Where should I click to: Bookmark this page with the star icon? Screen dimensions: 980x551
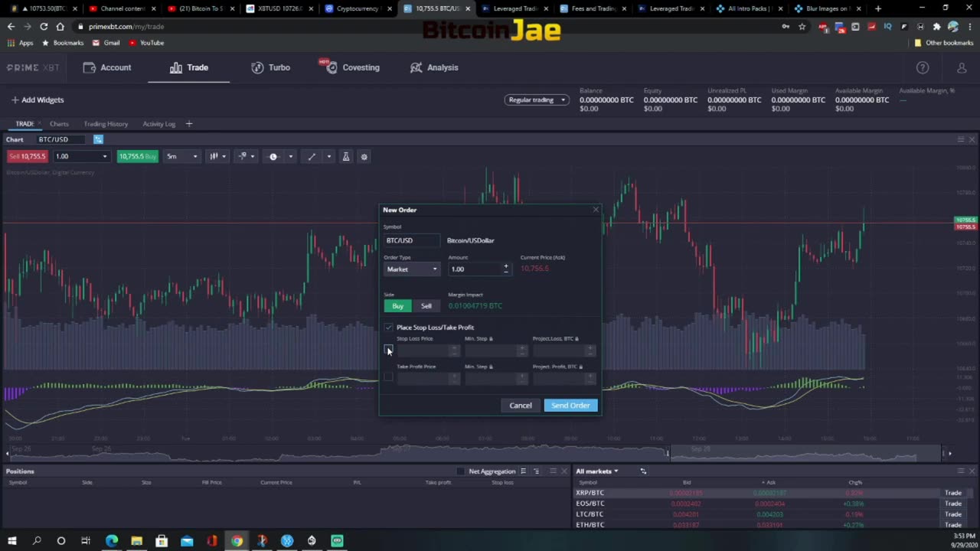(x=802, y=26)
